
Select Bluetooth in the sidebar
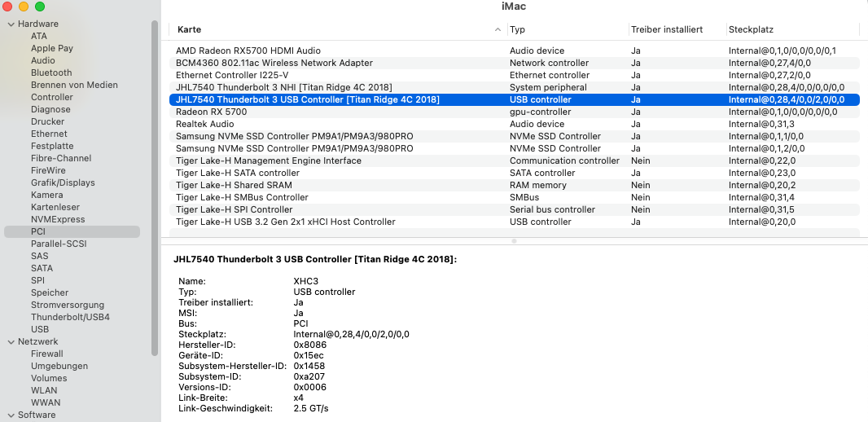click(51, 73)
